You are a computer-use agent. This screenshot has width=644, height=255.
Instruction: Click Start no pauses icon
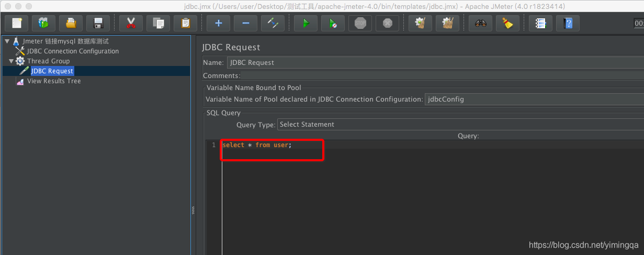click(x=333, y=23)
